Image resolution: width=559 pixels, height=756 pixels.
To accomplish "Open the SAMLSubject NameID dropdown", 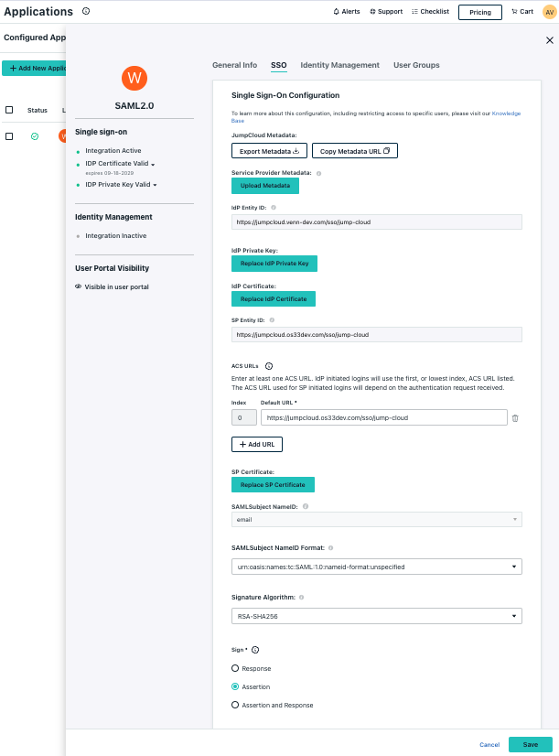I will pyautogui.click(x=376, y=519).
